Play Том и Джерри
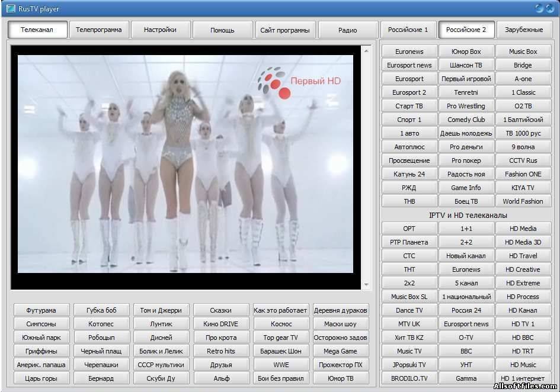Image resolution: width=560 pixels, height=392 pixels. [x=161, y=310]
